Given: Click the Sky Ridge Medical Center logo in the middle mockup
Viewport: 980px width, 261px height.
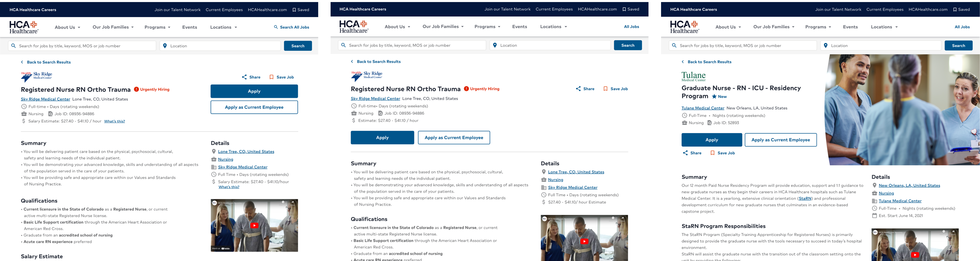Looking at the screenshot, I should tap(367, 76).
